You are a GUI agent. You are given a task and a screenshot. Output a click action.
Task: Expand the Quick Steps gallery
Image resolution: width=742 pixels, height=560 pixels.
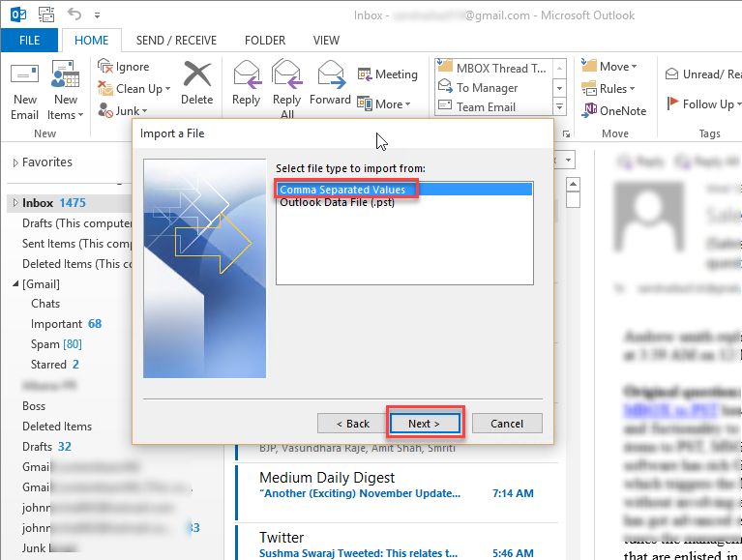pyautogui.click(x=559, y=107)
